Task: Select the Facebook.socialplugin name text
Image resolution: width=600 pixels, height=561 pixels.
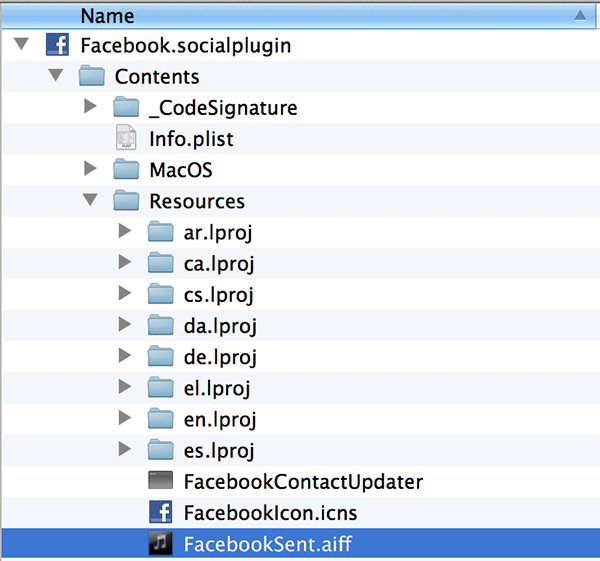Action: (x=186, y=46)
